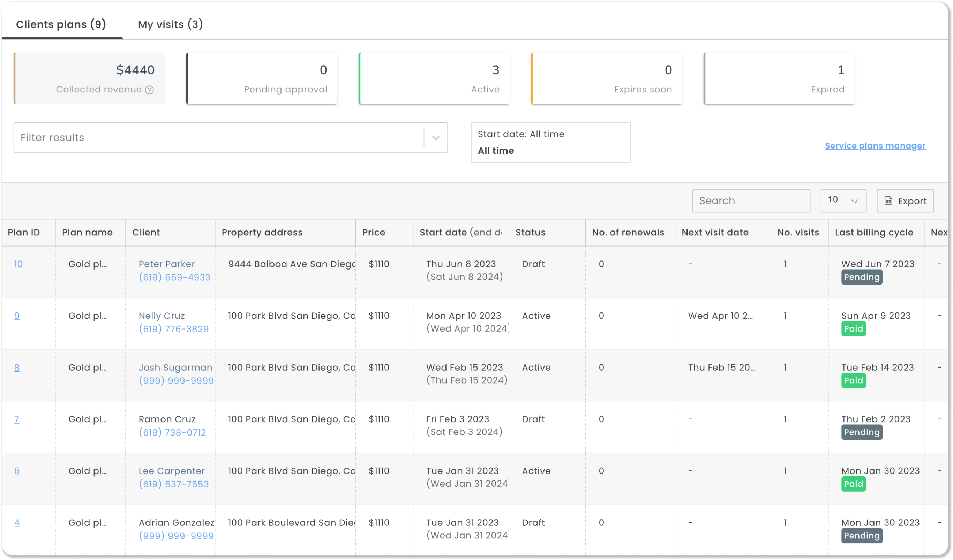The height and width of the screenshot is (560, 953).
Task: Select the Active plans card
Action: (434, 78)
